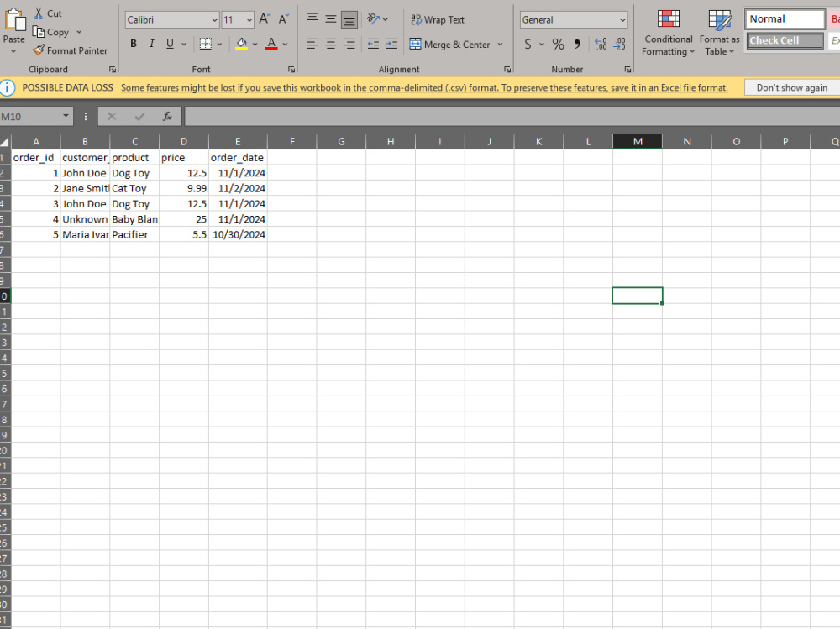Open the Calibri font name dropdown
The image size is (840, 629).
(215, 20)
